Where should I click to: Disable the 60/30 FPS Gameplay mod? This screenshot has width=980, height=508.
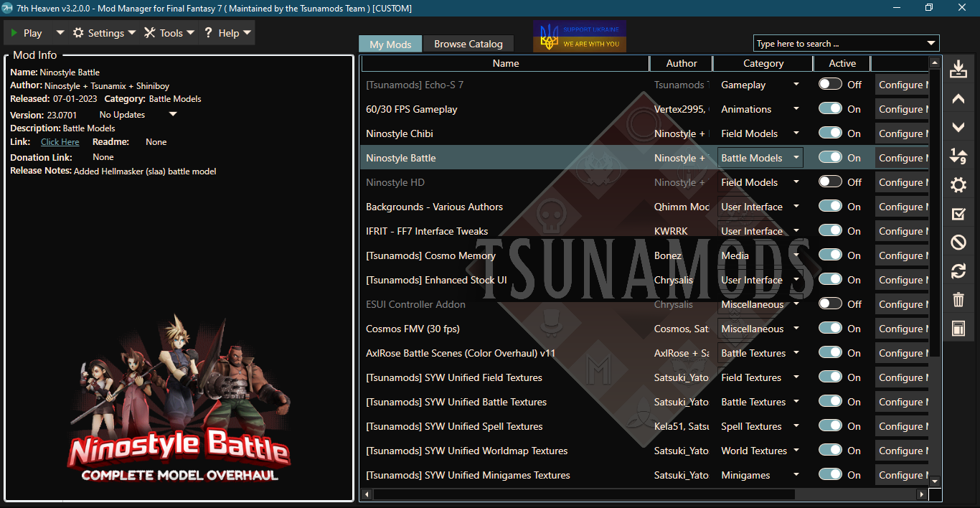tap(830, 108)
